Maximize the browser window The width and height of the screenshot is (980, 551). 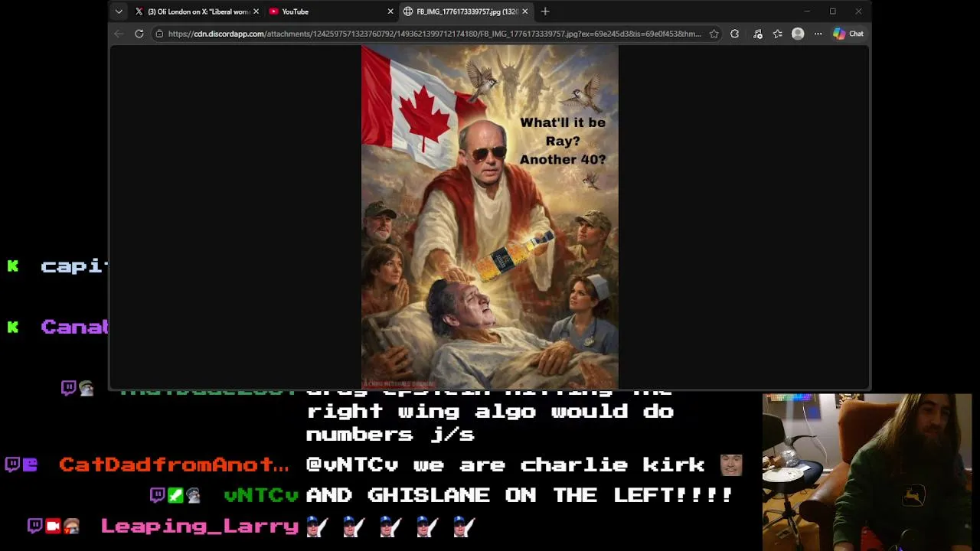[x=833, y=11]
